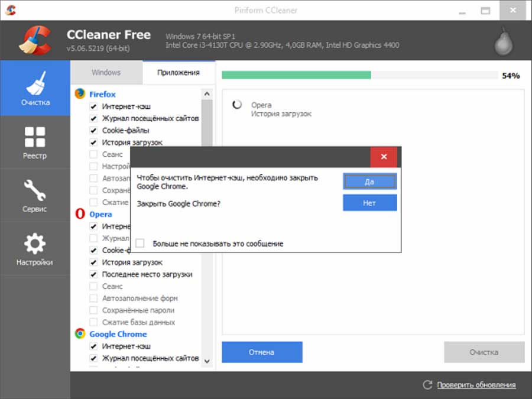Image resolution: width=532 pixels, height=399 pixels.
Task: Click the Отмена cancel button
Action: [262, 352]
